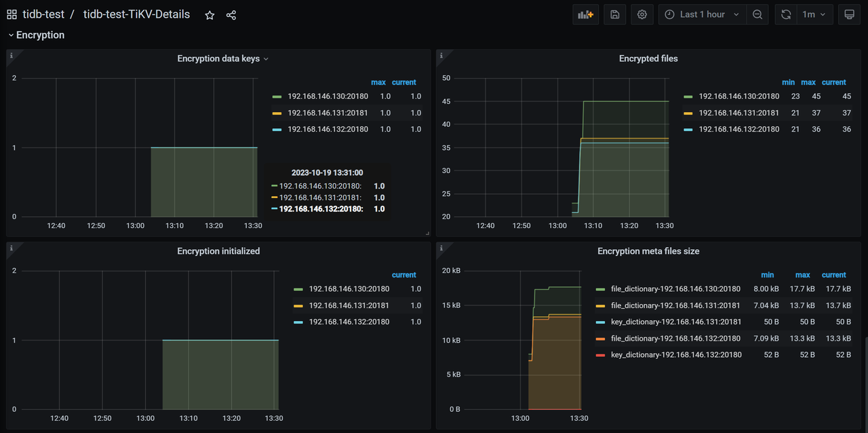Refresh the dashboard now
Image resolution: width=868 pixels, height=433 pixels.
click(x=786, y=14)
